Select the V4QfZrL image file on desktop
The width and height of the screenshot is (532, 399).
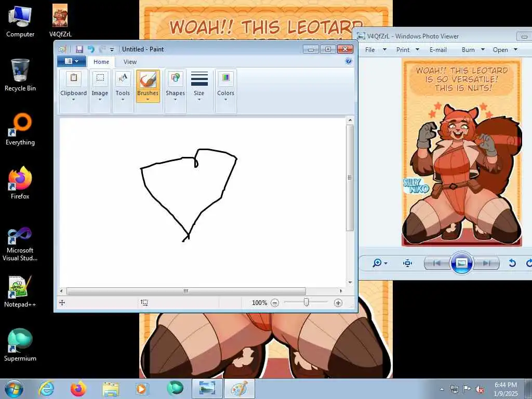pyautogui.click(x=60, y=21)
